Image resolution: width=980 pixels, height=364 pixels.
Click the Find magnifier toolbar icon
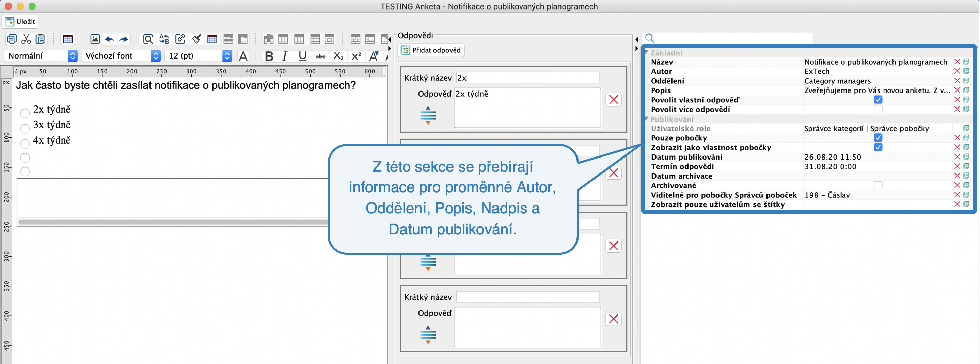click(x=147, y=39)
